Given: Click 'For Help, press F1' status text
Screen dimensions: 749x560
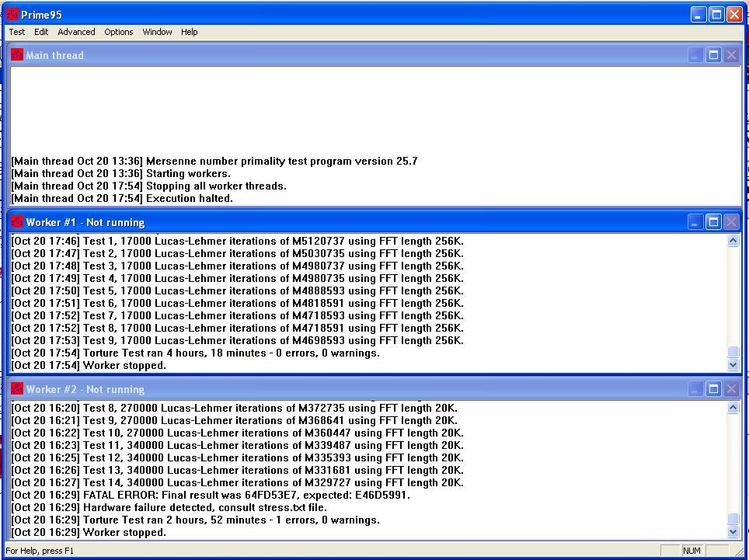Looking at the screenshot, I should coord(40,551).
